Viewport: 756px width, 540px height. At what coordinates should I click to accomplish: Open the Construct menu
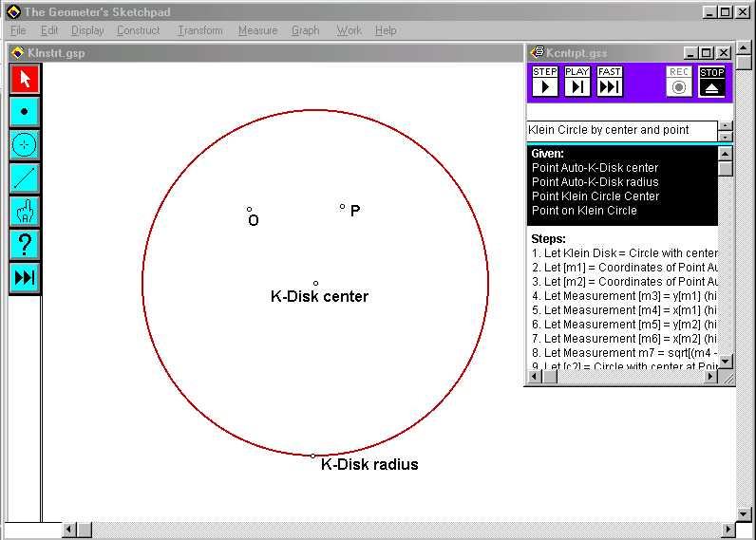point(139,30)
